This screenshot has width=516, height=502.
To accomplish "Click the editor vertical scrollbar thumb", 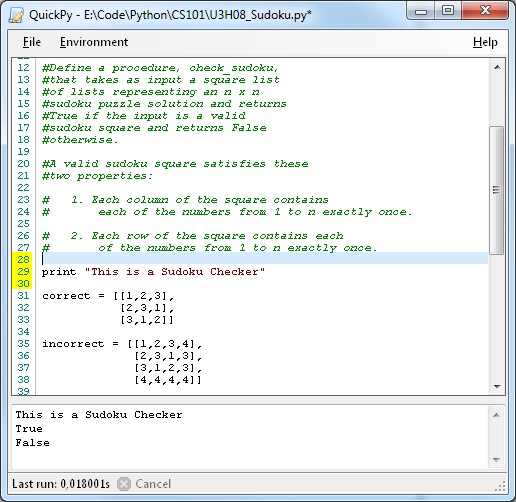I will (496, 190).
